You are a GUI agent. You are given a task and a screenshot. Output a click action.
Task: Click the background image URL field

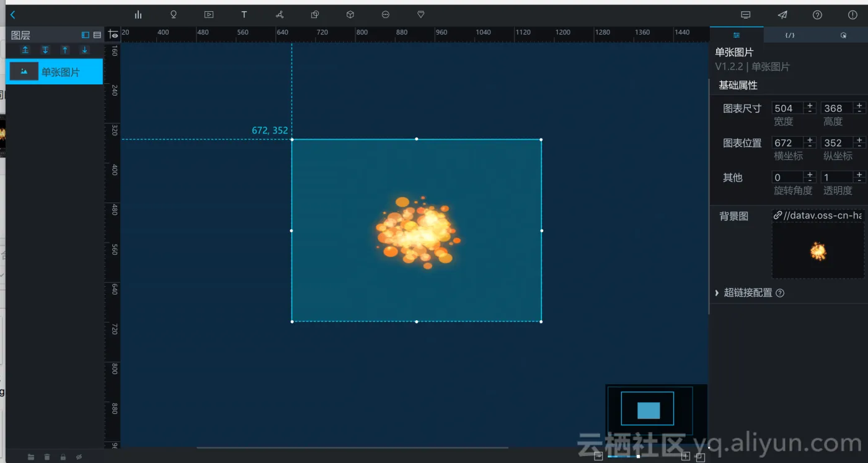pyautogui.click(x=818, y=215)
